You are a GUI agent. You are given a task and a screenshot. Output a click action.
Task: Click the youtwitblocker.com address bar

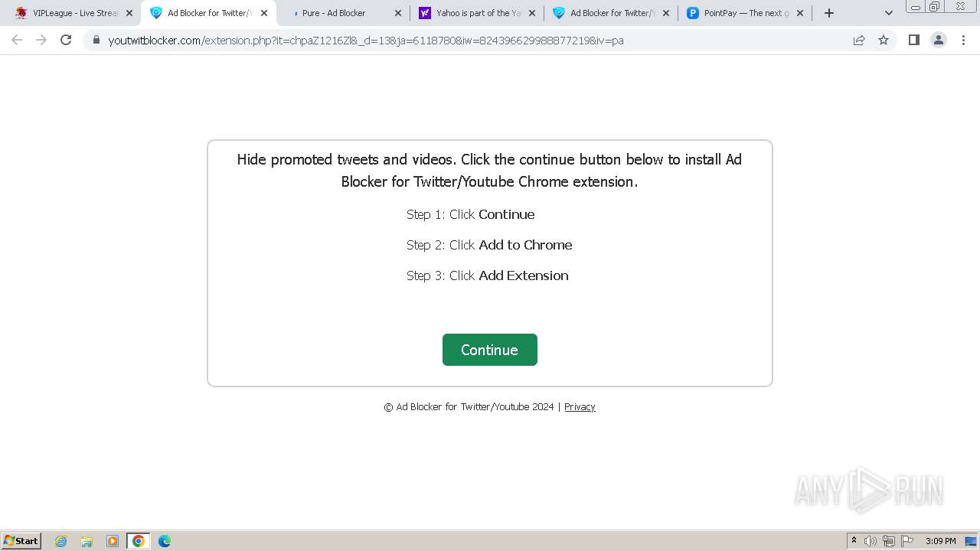(x=366, y=41)
